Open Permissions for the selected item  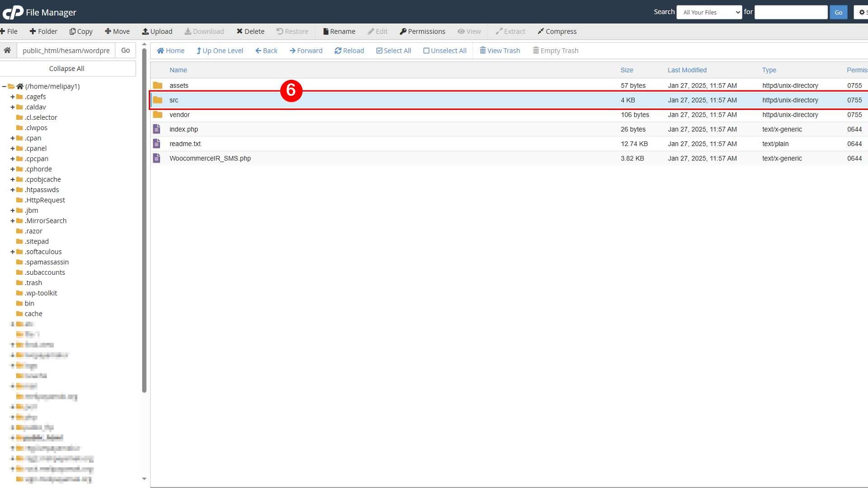[x=422, y=31]
